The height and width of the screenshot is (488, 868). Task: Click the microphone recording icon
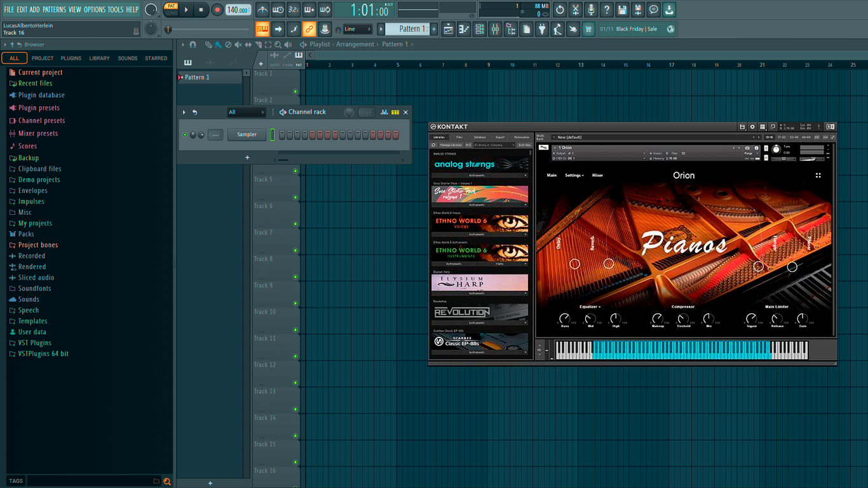click(x=591, y=10)
